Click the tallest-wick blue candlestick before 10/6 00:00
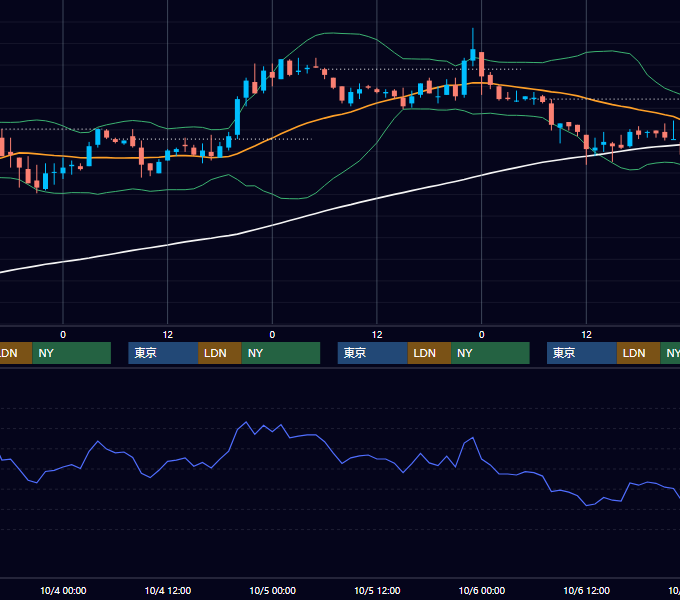This screenshot has width=680, height=600. (473, 54)
